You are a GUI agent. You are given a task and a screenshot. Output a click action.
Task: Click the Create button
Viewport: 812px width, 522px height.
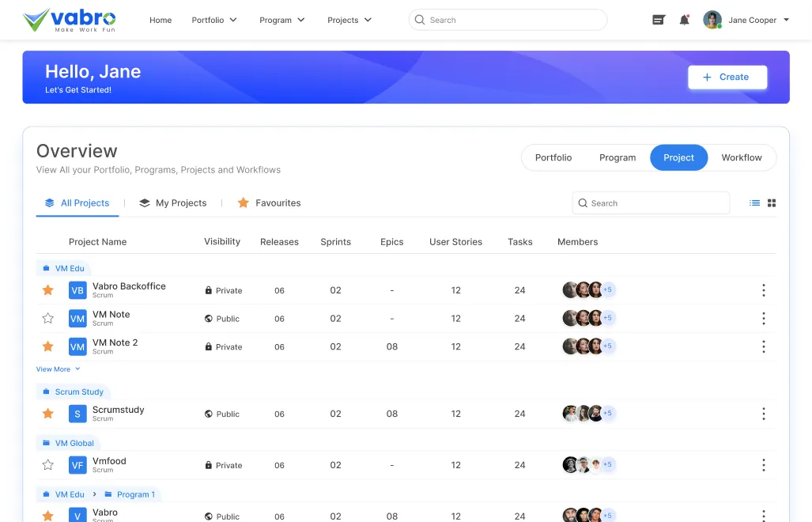coord(727,78)
